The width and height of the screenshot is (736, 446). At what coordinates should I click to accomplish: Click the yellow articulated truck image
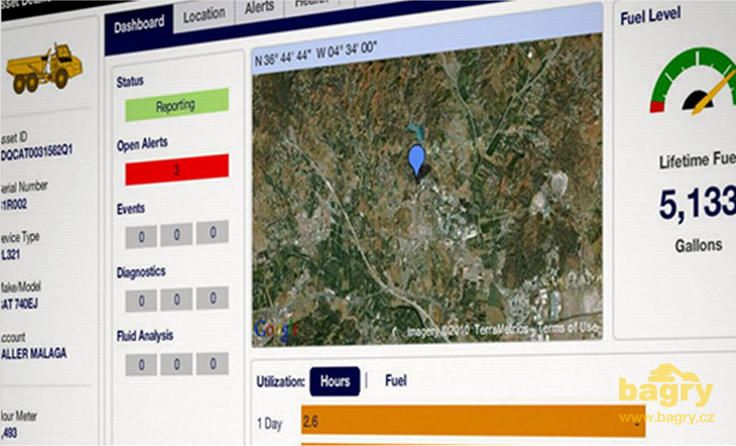click(45, 69)
